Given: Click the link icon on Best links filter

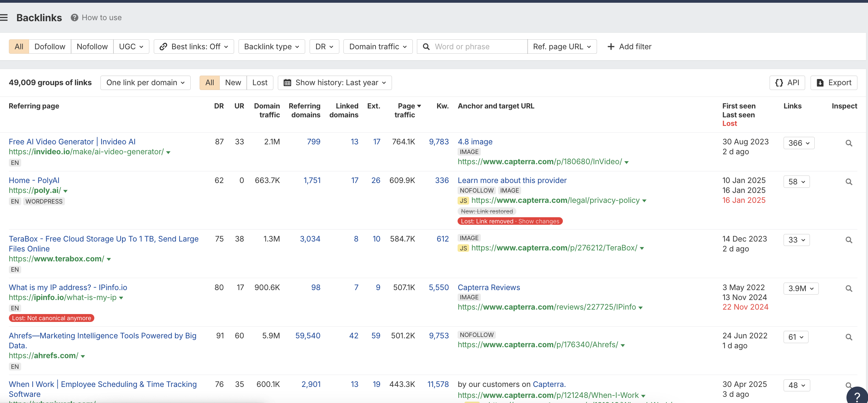Looking at the screenshot, I should [x=163, y=47].
